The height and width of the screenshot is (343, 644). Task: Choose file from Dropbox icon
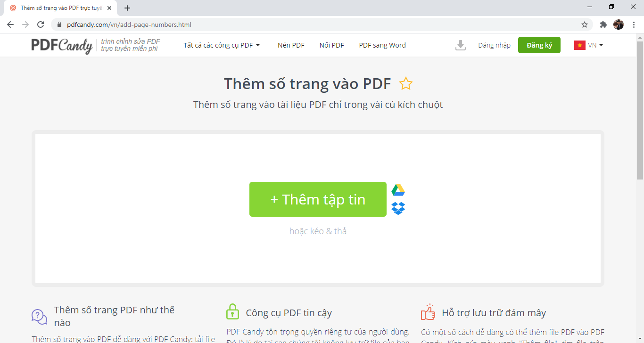[x=398, y=208]
